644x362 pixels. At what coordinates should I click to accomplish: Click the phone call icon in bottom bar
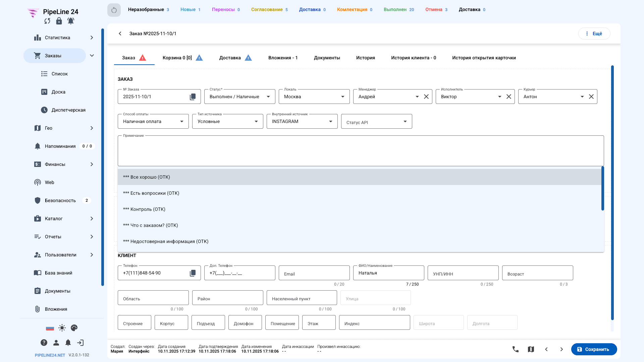(x=516, y=349)
